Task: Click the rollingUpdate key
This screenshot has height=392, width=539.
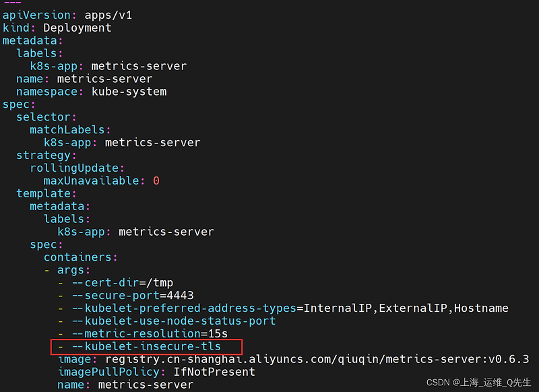Action: [77, 168]
